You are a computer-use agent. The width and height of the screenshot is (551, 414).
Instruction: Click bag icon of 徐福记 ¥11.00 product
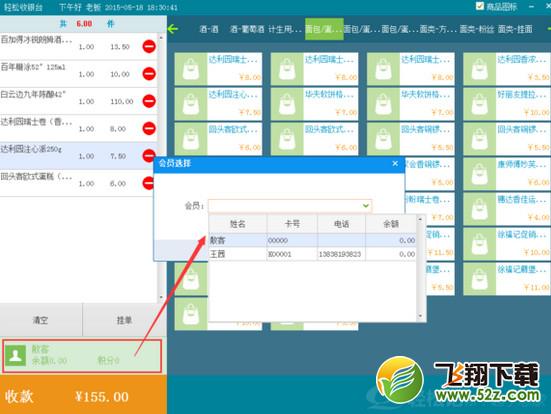(x=480, y=279)
